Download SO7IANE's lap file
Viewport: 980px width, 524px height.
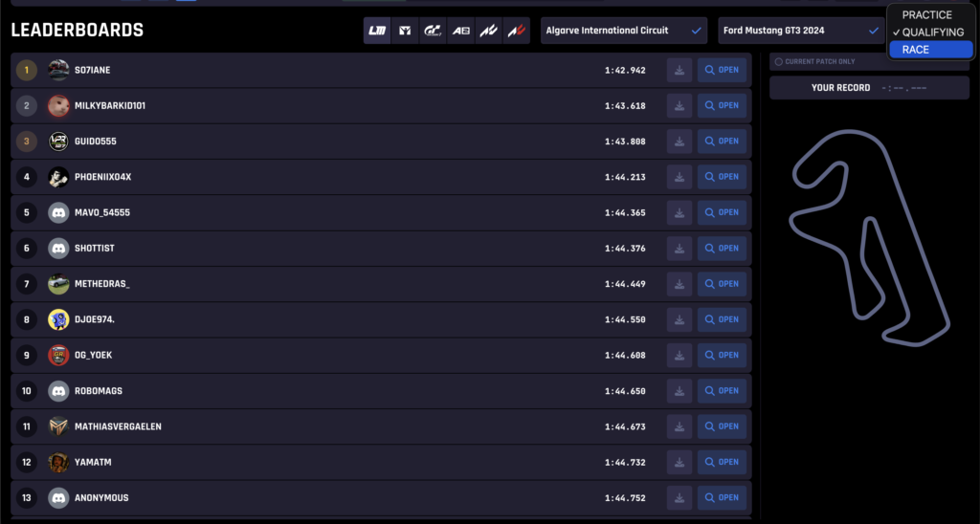[x=679, y=70]
